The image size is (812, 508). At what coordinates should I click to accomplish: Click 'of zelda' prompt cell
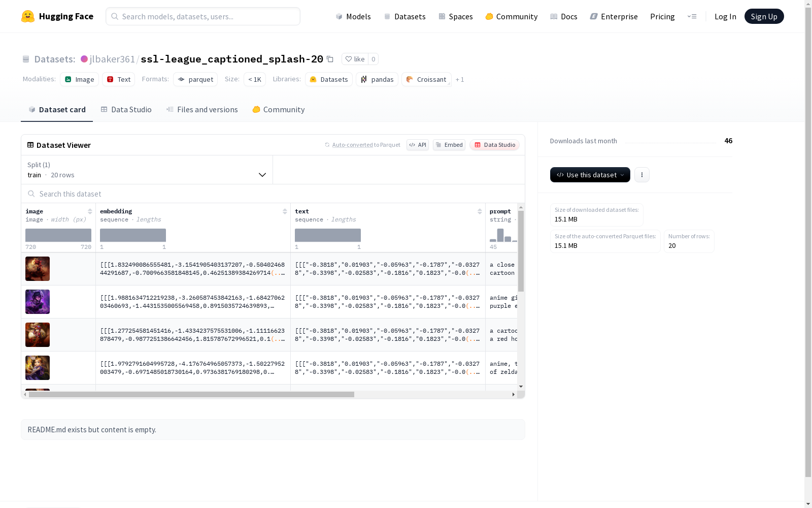(502, 368)
